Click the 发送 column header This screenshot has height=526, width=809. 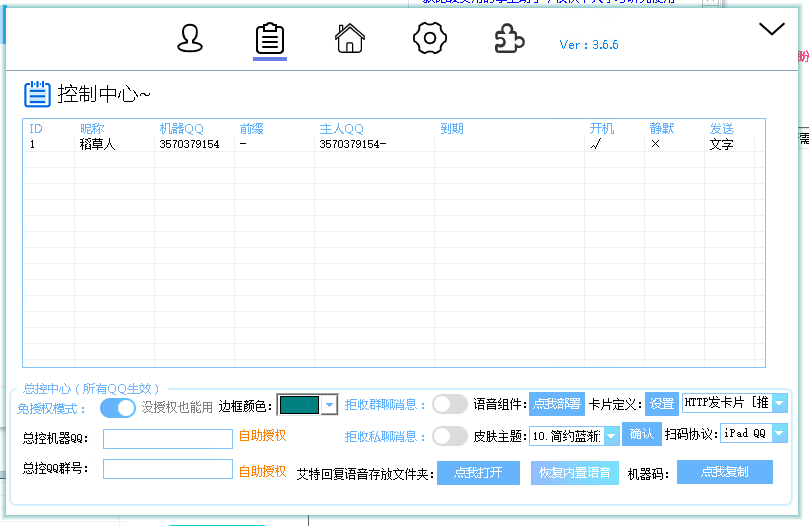[722, 129]
